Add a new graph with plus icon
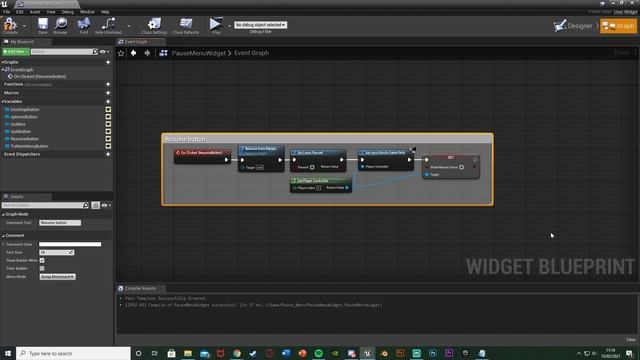640x360 pixels. pos(108,62)
